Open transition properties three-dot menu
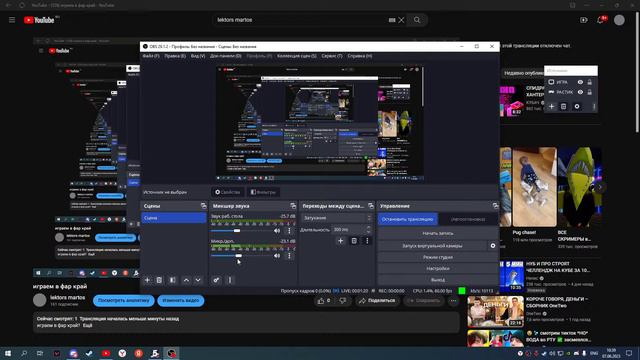This screenshot has height=360, width=640. (367, 241)
